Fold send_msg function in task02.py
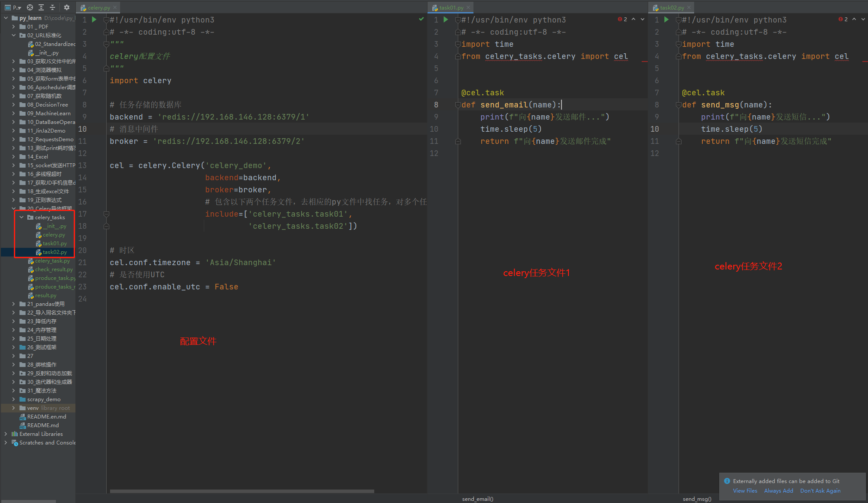The width and height of the screenshot is (868, 503). coord(679,105)
